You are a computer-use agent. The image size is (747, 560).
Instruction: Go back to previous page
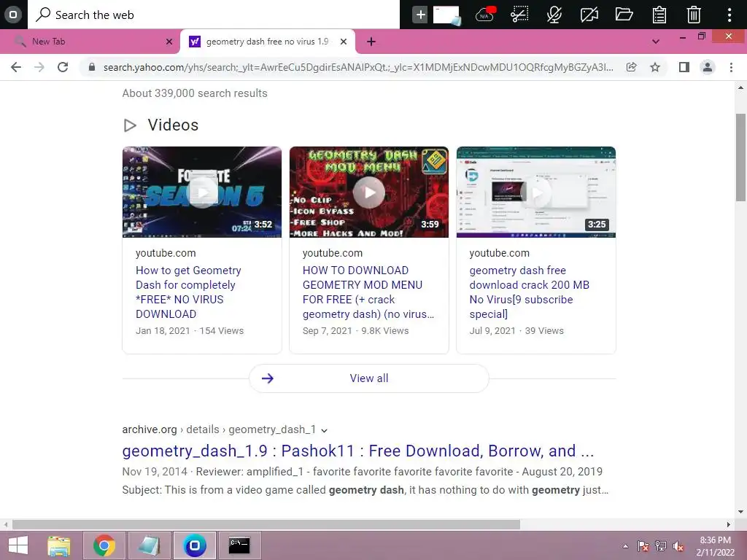16,67
